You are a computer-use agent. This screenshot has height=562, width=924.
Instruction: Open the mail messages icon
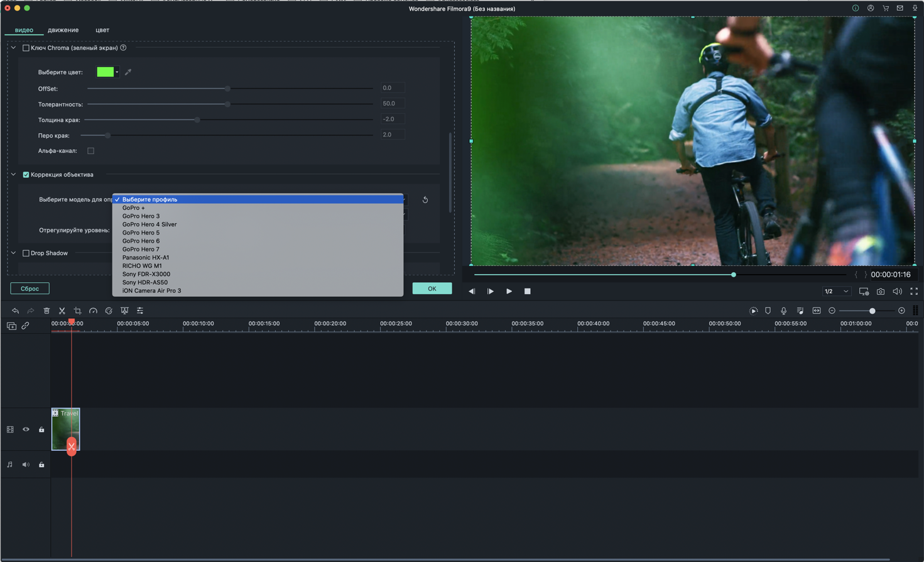[x=900, y=8]
